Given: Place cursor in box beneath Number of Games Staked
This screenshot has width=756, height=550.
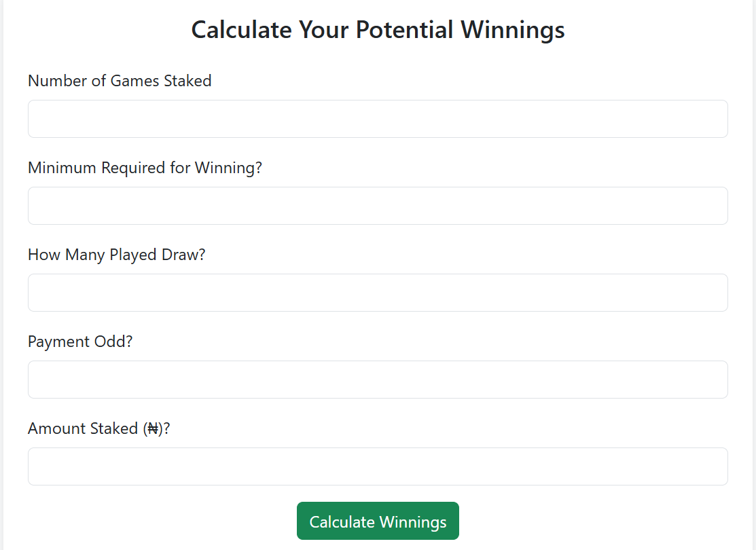Looking at the screenshot, I should [378, 119].
